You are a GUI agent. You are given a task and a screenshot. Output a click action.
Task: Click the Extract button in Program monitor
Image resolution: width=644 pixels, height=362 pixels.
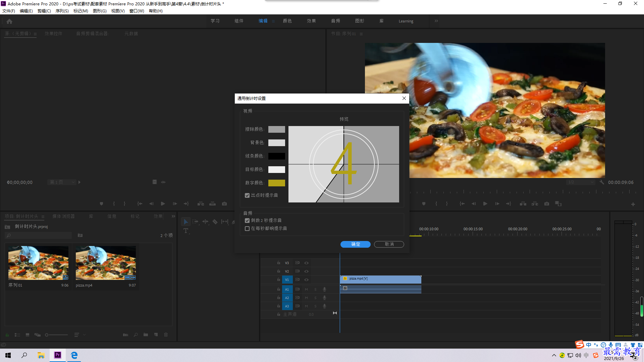pyautogui.click(x=535, y=204)
